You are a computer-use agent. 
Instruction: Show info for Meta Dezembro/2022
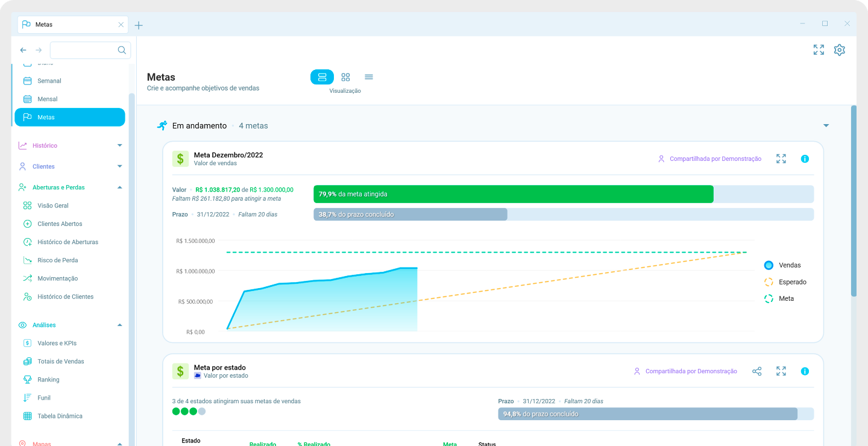(x=805, y=159)
